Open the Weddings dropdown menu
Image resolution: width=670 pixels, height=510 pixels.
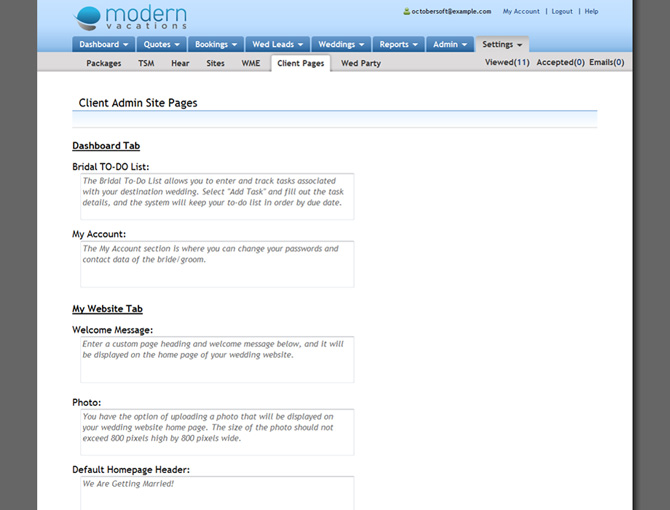(x=341, y=44)
